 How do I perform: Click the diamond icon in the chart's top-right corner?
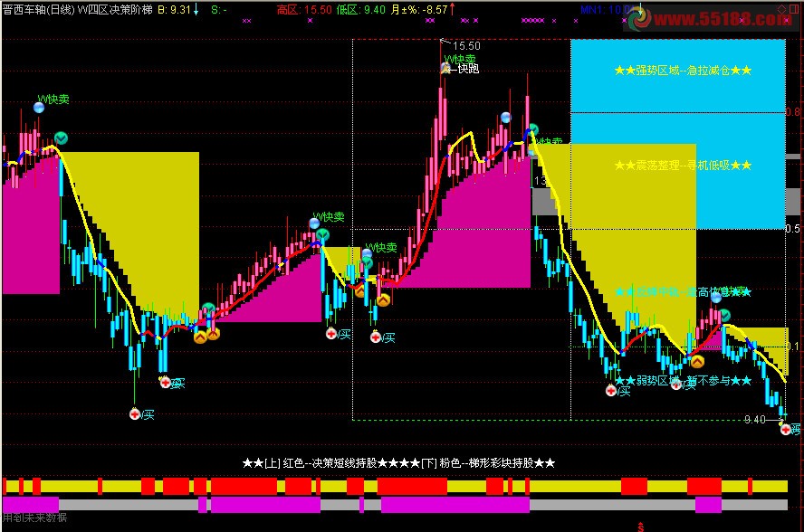click(782, 9)
